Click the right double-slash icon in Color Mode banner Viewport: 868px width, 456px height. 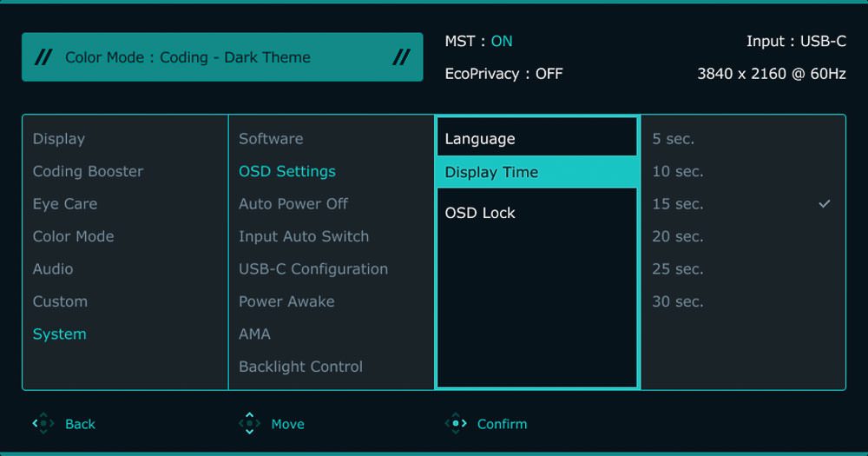point(401,57)
